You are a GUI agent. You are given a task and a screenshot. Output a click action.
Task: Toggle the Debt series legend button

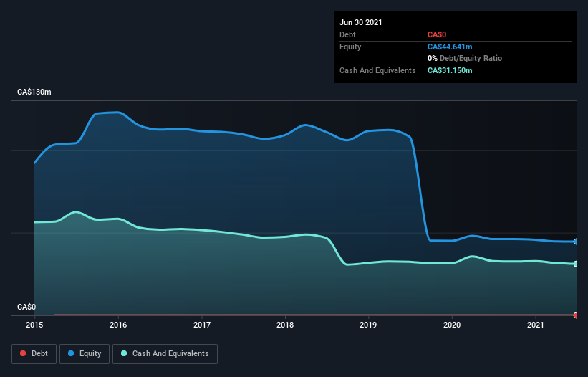click(x=34, y=354)
